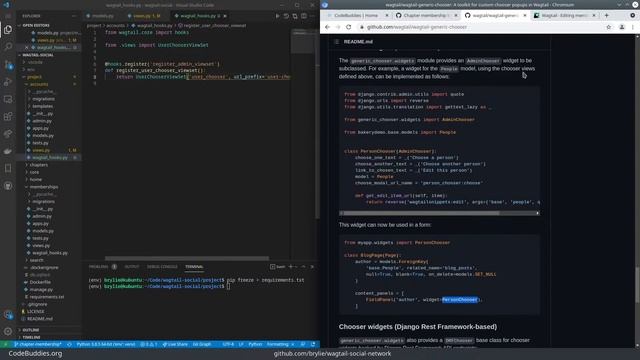Open README.md table of contents icon

337,42
